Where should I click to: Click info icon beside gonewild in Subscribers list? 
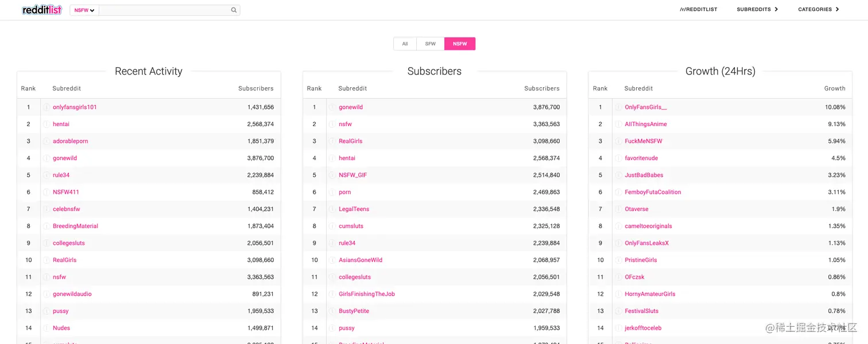pos(332,107)
